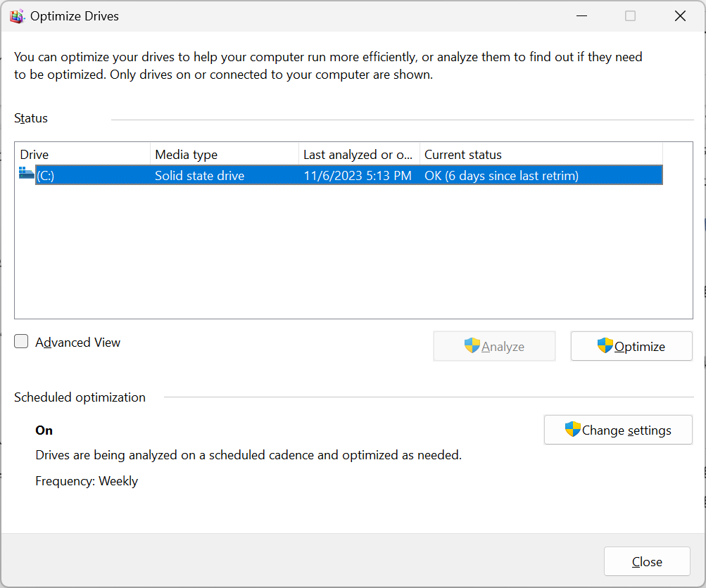The width and height of the screenshot is (706, 588).
Task: Click the 'Drives are being analyzed' description text
Action: (248, 455)
